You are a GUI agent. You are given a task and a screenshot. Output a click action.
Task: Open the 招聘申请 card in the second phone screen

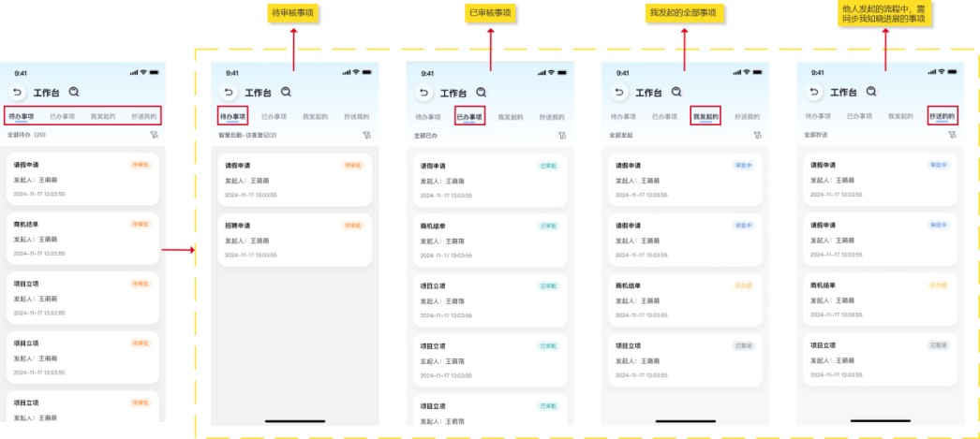point(294,240)
